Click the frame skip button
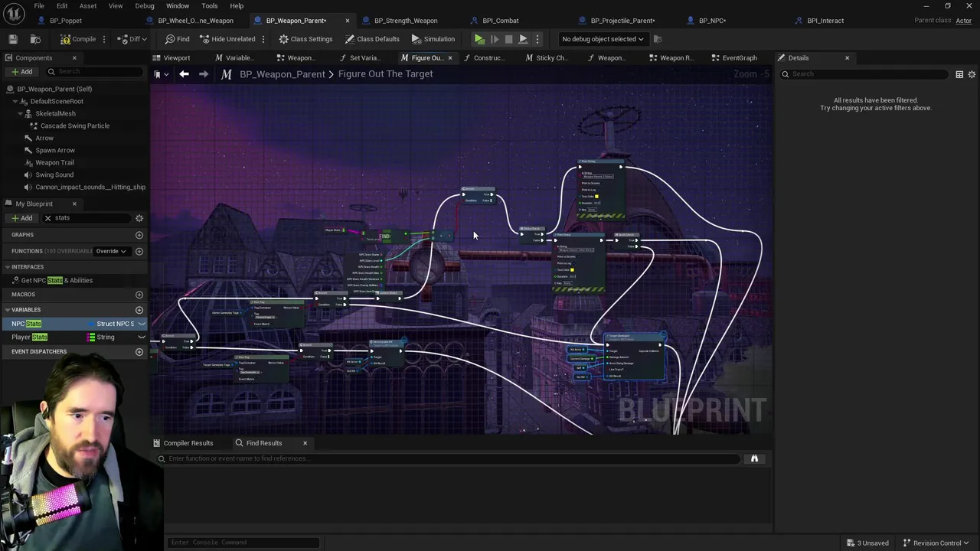This screenshot has height=551, width=980. [494, 39]
